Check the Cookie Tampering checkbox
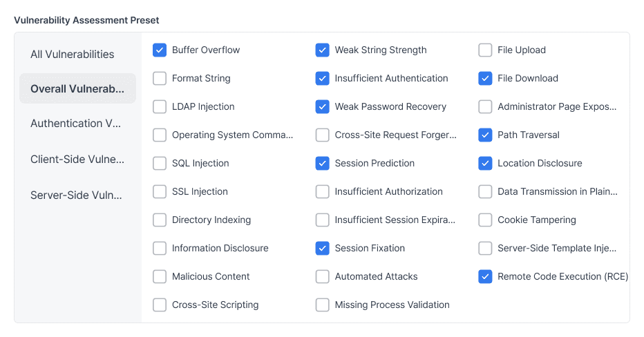 click(x=485, y=220)
